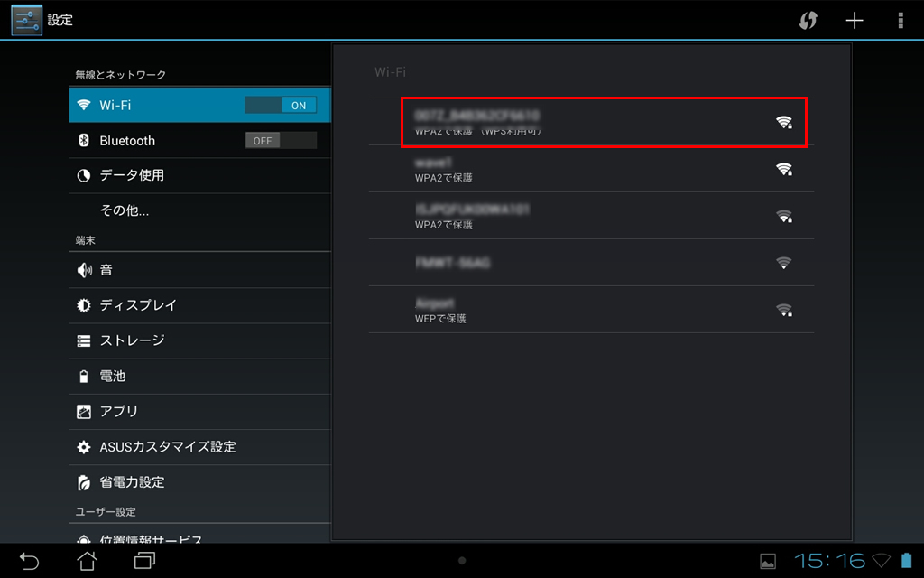Open 電池 battery settings
This screenshot has height=578, width=924.
(x=200, y=377)
